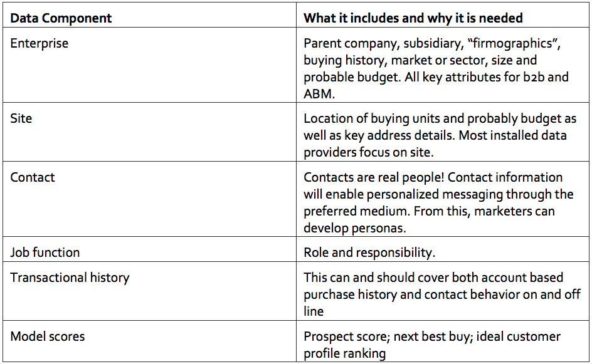Click the 'develop personas.' text
This screenshot has width=592, height=364.
pyautogui.click(x=354, y=228)
